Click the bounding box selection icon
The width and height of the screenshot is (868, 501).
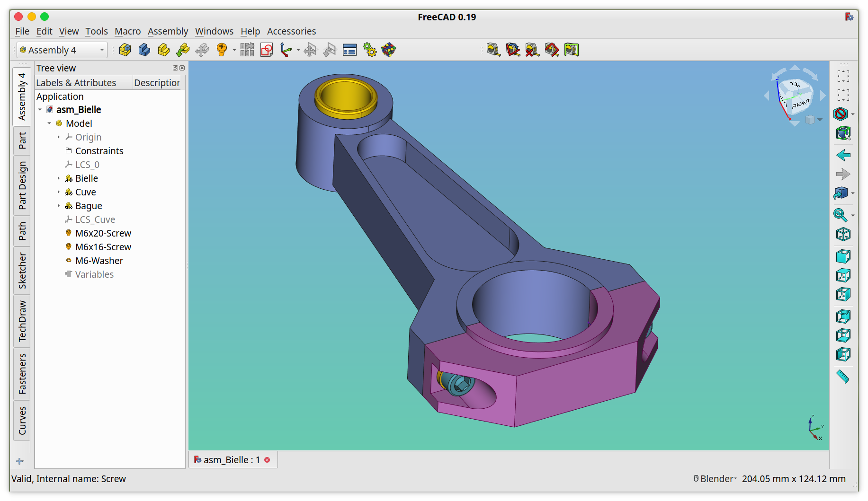pos(843,133)
